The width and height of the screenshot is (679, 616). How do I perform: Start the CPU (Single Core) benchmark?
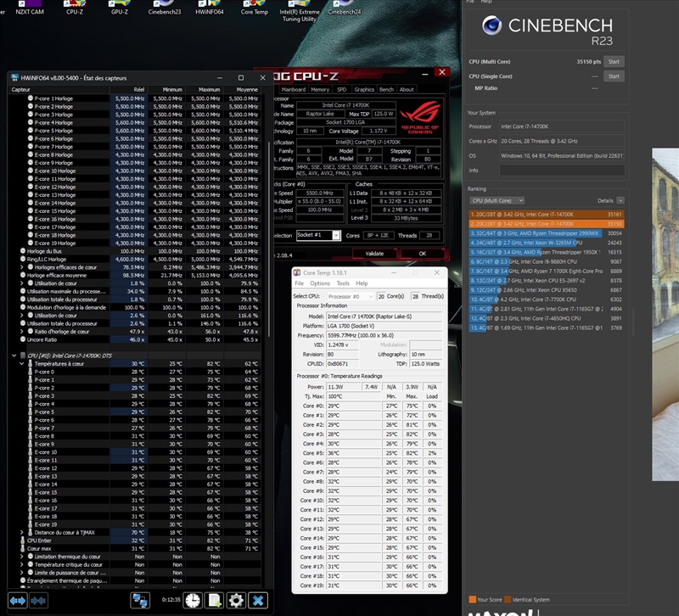tap(613, 76)
